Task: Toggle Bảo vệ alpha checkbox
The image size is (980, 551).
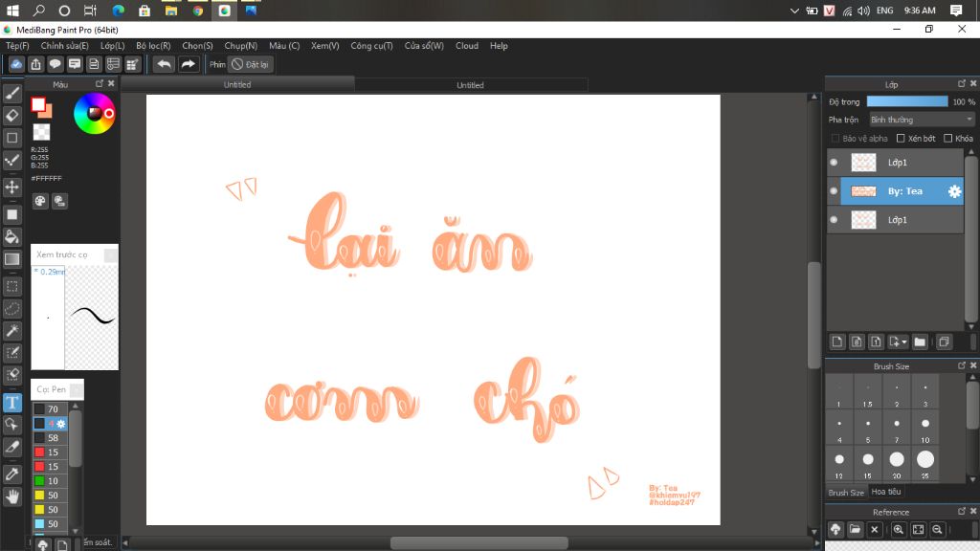Action: point(835,138)
